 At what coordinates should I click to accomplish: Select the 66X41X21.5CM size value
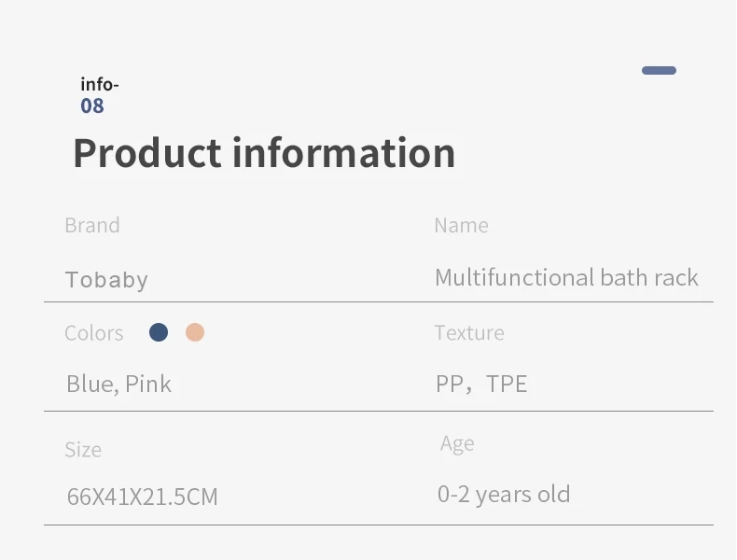point(142,497)
